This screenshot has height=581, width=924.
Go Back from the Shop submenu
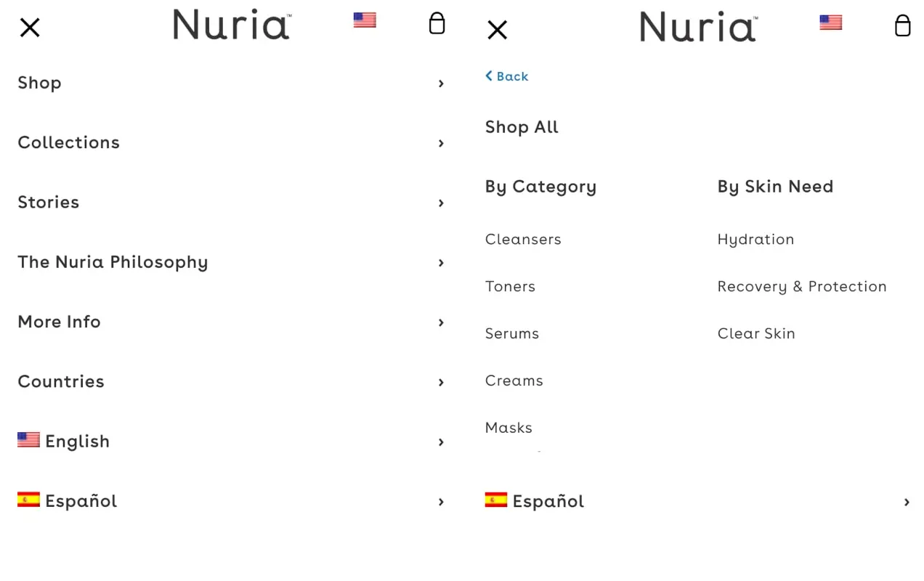[x=507, y=76]
